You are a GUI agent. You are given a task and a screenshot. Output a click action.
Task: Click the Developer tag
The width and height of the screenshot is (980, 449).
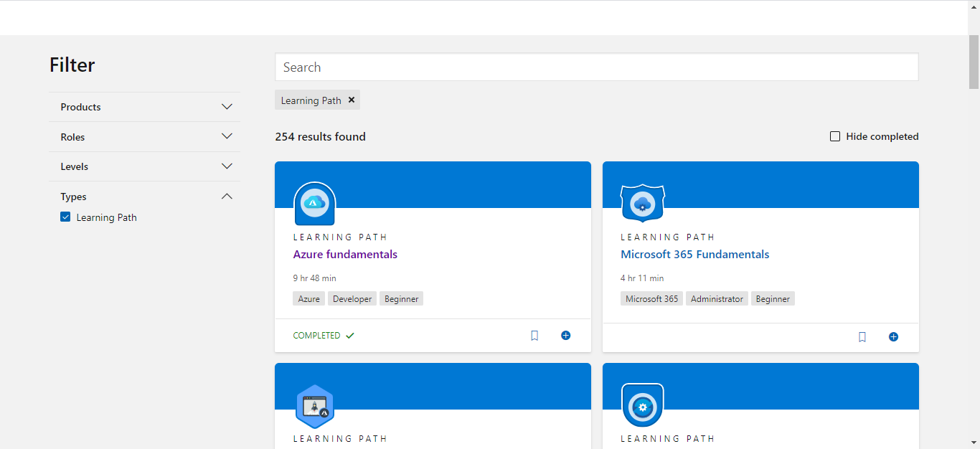click(x=352, y=298)
